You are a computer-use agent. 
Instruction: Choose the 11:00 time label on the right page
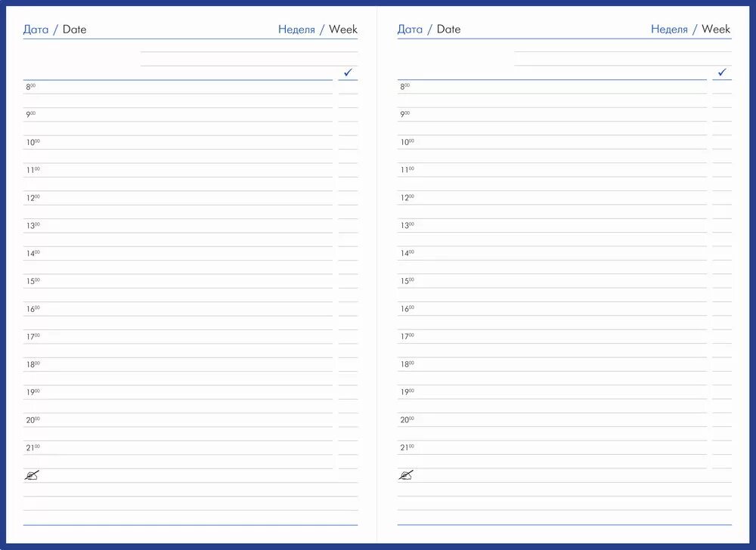pyautogui.click(x=407, y=170)
